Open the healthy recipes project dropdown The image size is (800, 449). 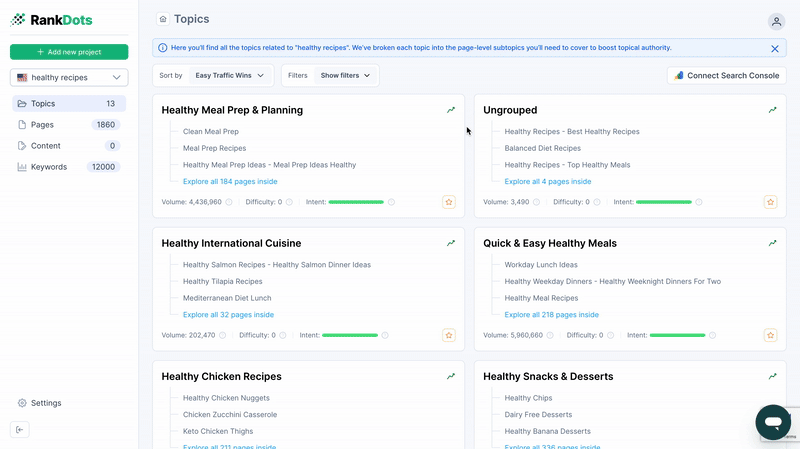(x=69, y=77)
